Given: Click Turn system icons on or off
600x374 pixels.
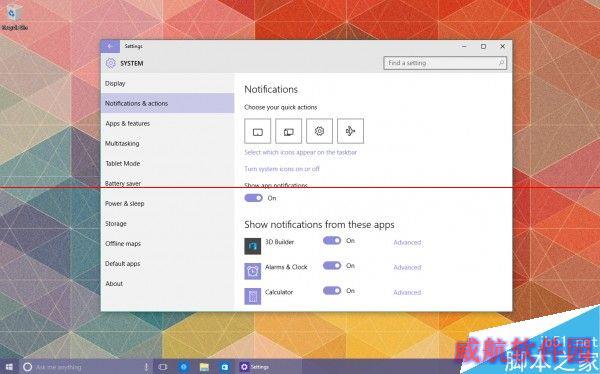Looking at the screenshot, I should tap(282, 169).
